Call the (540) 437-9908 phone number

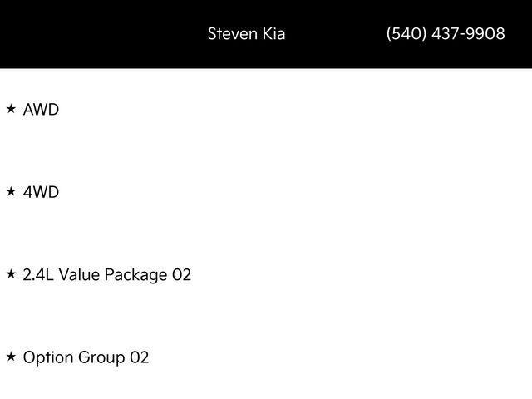[446, 33]
